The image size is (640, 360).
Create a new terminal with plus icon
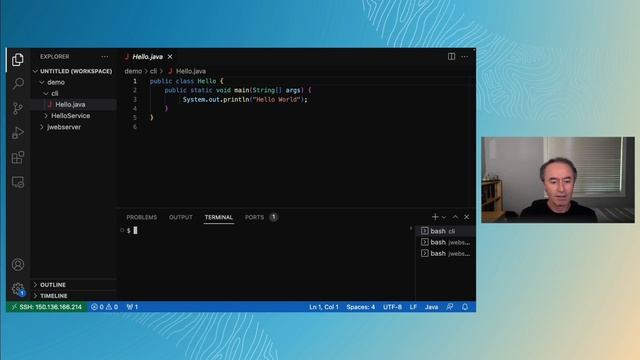click(x=435, y=217)
